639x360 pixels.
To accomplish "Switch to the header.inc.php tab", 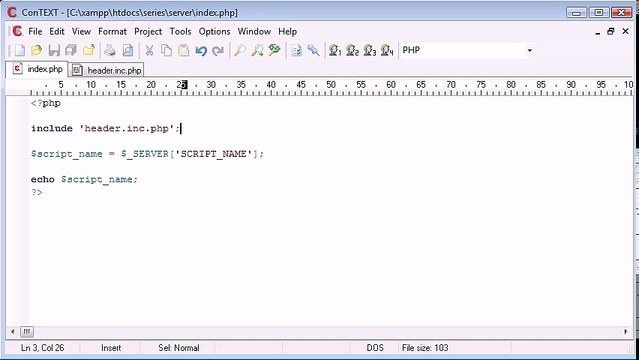I will pos(107,70).
